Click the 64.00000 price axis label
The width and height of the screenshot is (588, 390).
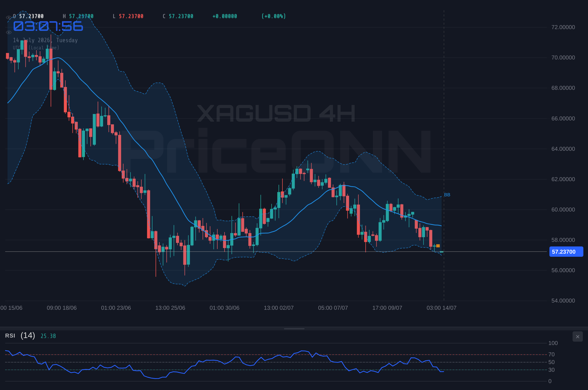(x=563, y=149)
